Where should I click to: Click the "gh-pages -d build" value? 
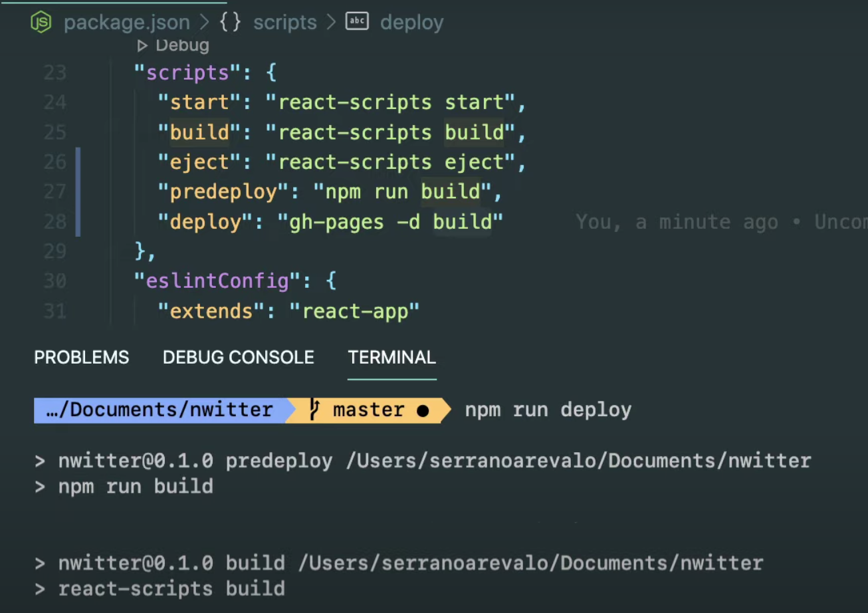click(x=390, y=221)
